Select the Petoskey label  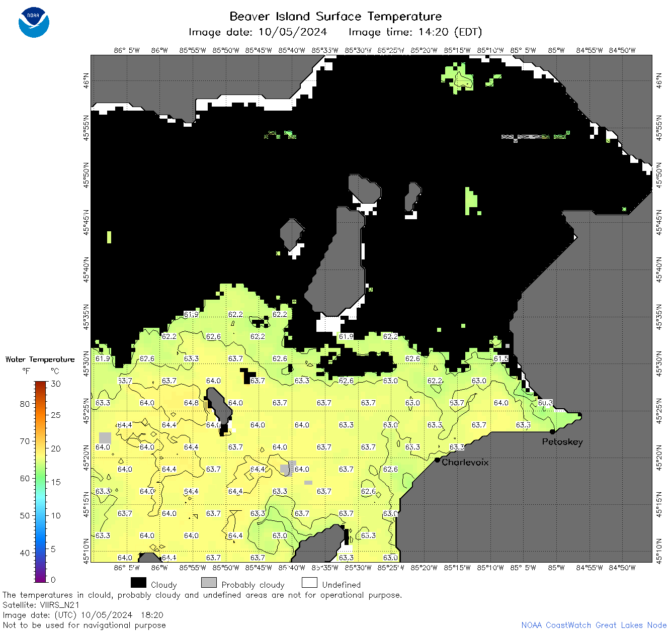(x=562, y=442)
